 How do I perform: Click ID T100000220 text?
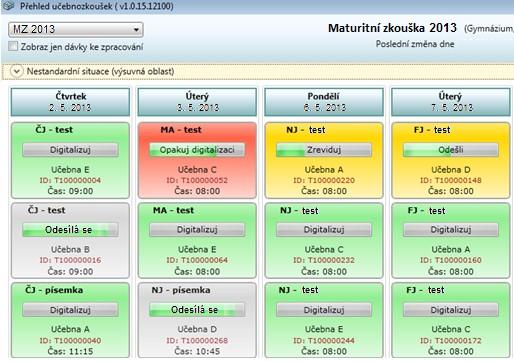324,180
